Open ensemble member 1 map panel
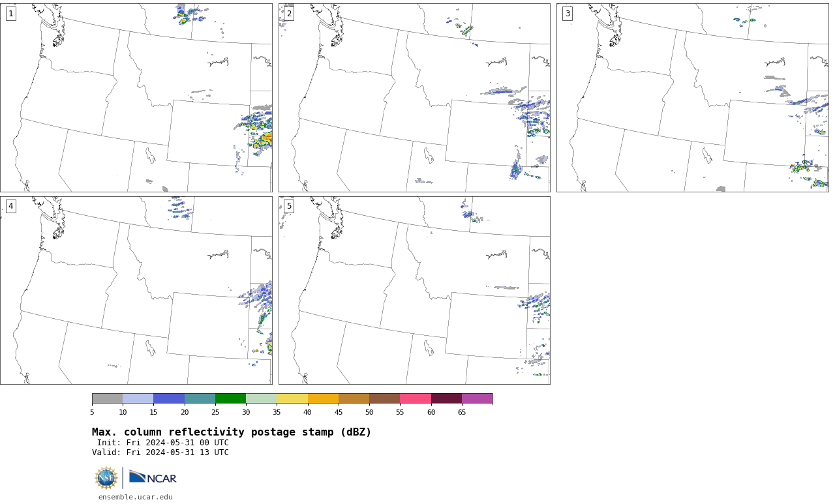The width and height of the screenshot is (835, 504). tap(136, 98)
